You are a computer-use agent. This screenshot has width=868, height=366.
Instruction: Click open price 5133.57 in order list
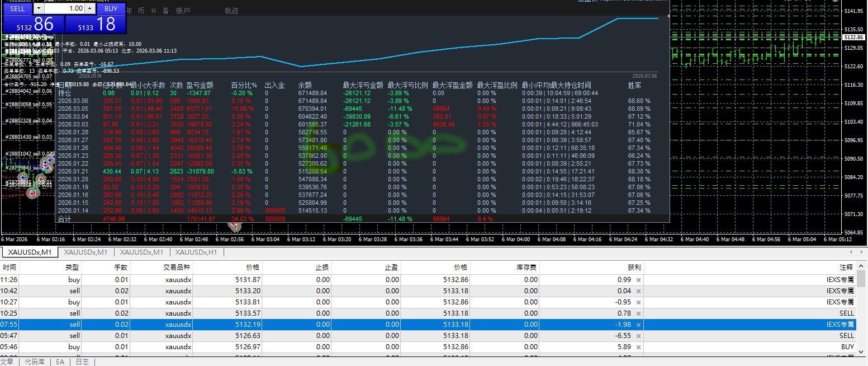pyautogui.click(x=248, y=313)
